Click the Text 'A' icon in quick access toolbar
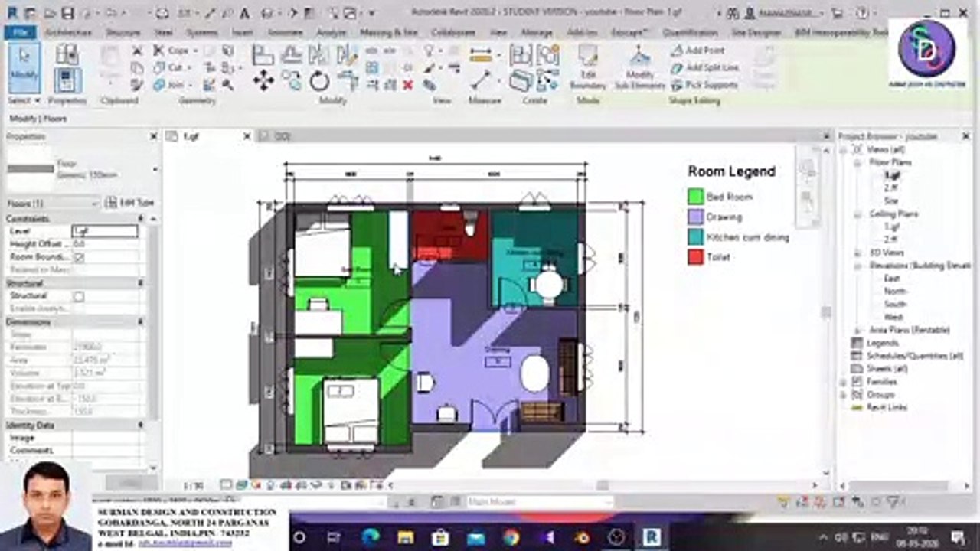Image resolution: width=980 pixels, height=551 pixels. tap(244, 13)
